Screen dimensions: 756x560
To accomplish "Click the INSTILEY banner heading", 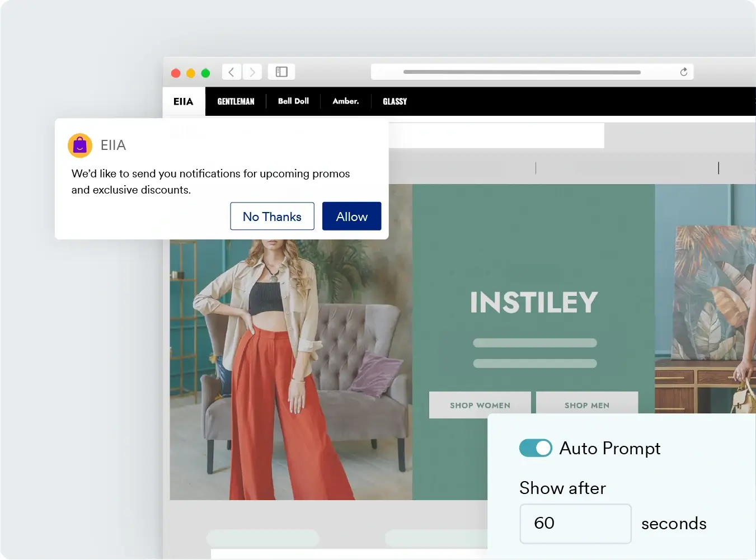I will 534,302.
